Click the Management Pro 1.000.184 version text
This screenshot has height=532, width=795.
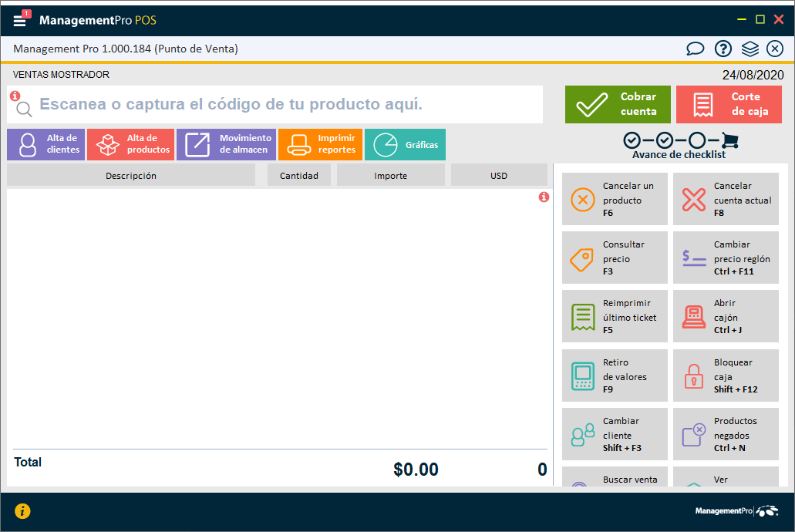[x=125, y=49]
